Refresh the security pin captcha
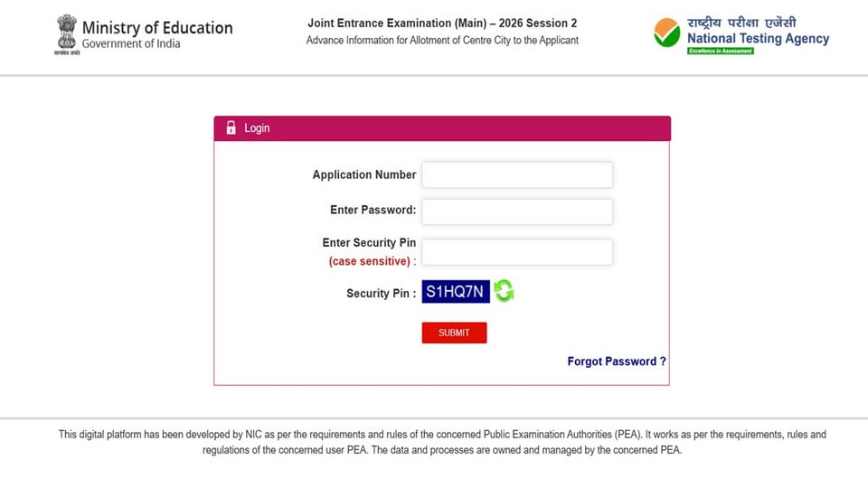Viewport: 868px width, 488px height. pos(504,291)
